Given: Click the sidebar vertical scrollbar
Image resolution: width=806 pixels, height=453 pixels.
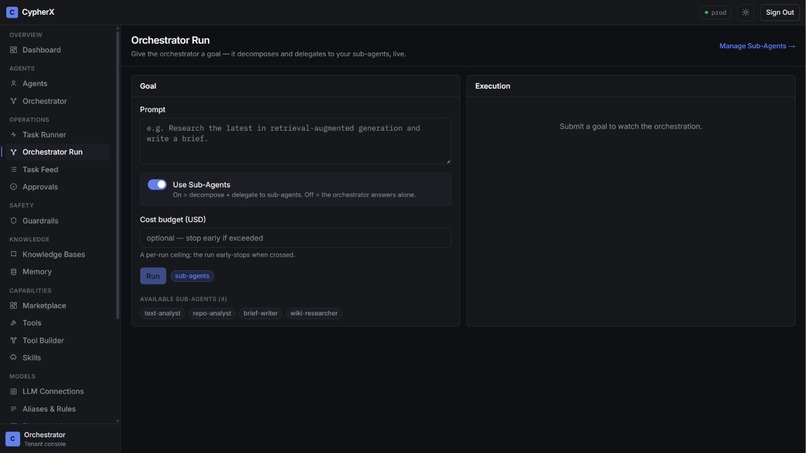Looking at the screenshot, I should (x=118, y=175).
